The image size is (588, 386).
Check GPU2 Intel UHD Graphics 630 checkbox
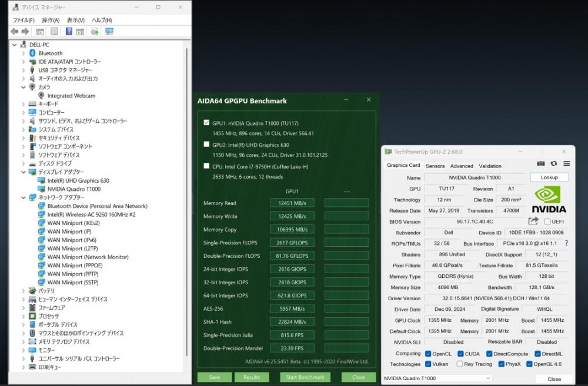(x=206, y=145)
